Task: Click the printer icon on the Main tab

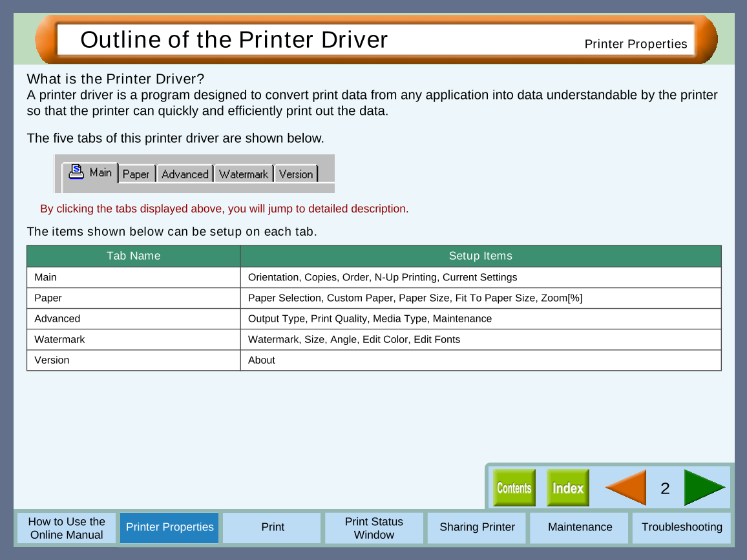Action: [76, 171]
